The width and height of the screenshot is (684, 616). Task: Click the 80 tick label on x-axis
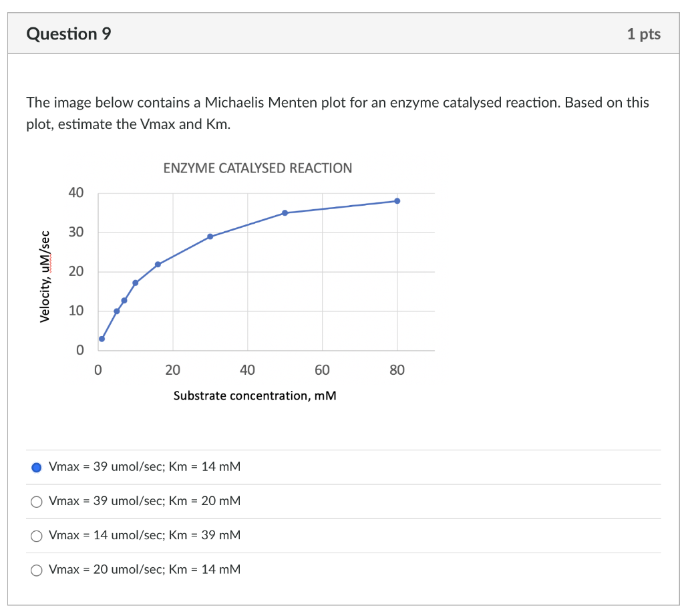397,369
